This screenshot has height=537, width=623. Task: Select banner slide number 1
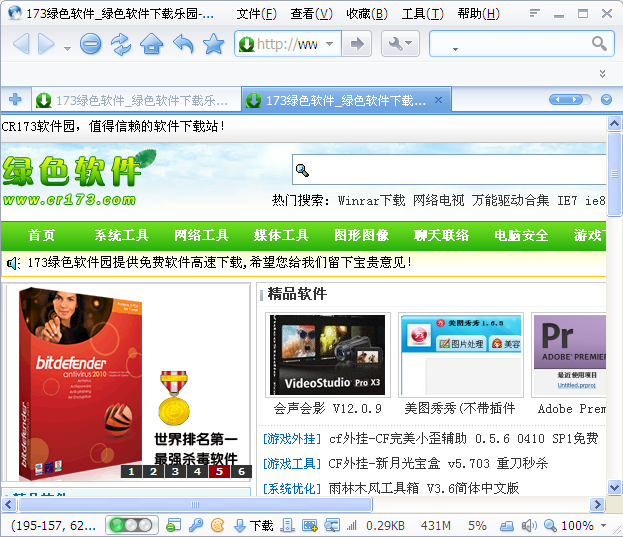pyautogui.click(x=132, y=471)
